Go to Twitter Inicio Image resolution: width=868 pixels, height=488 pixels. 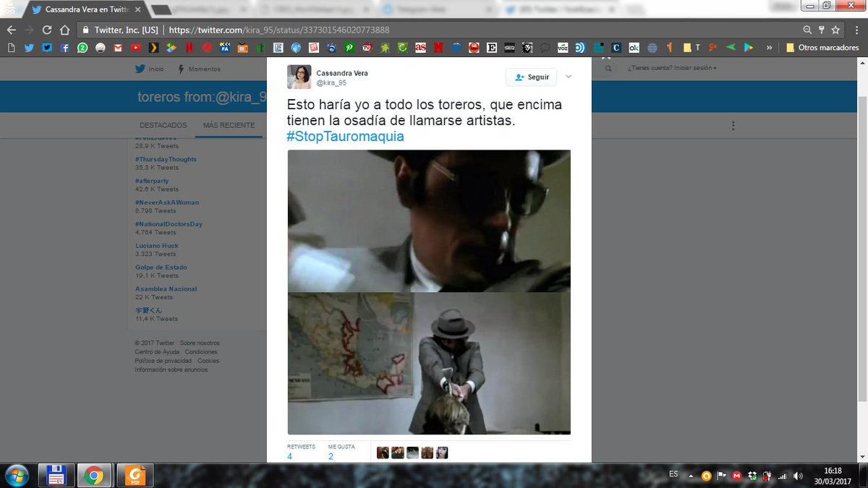pyautogui.click(x=150, y=69)
